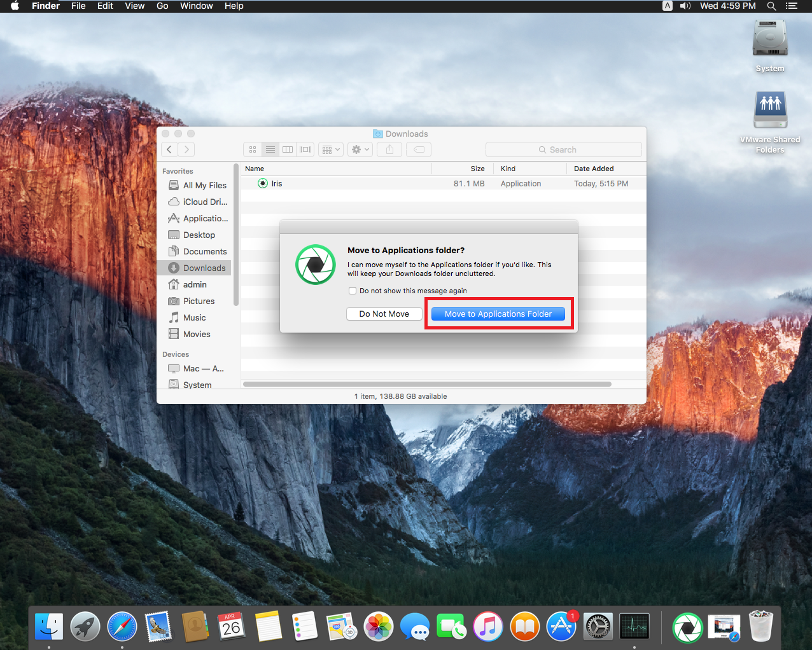The height and width of the screenshot is (650, 812).
Task: Open Mail from the Dock
Action: [158, 627]
